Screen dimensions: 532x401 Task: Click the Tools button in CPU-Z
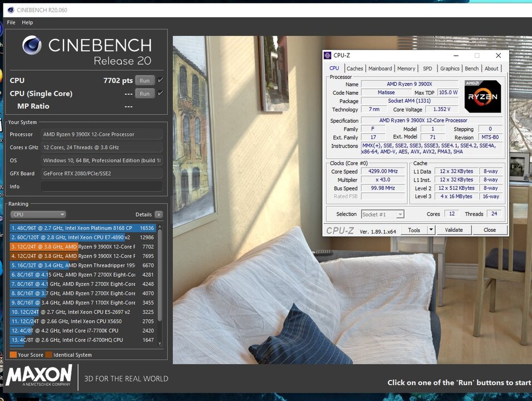[414, 230]
